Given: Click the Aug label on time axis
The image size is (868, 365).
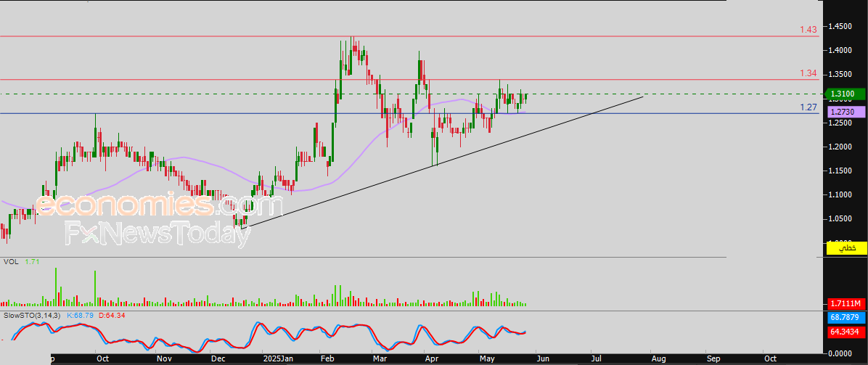Looking at the screenshot, I should click(x=658, y=358).
